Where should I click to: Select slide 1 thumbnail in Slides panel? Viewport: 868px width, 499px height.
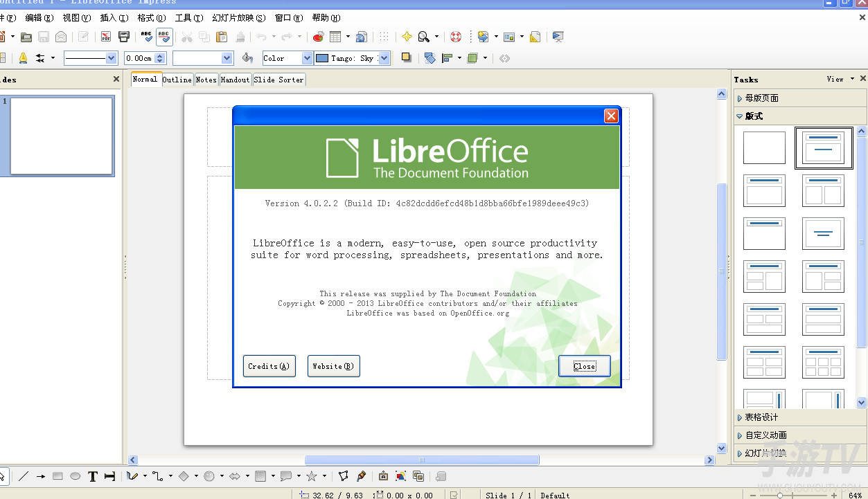point(61,136)
